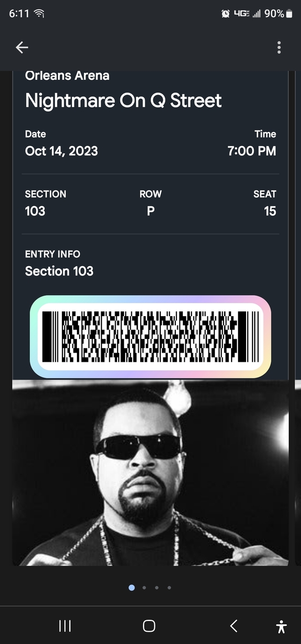Tap the Android back navigation chevron
301x644 pixels.
pos(234,626)
